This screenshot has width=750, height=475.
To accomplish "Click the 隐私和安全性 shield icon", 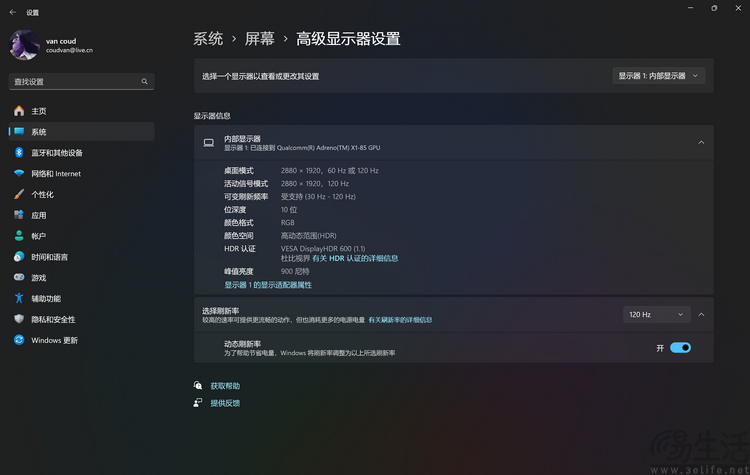I will [x=18, y=319].
